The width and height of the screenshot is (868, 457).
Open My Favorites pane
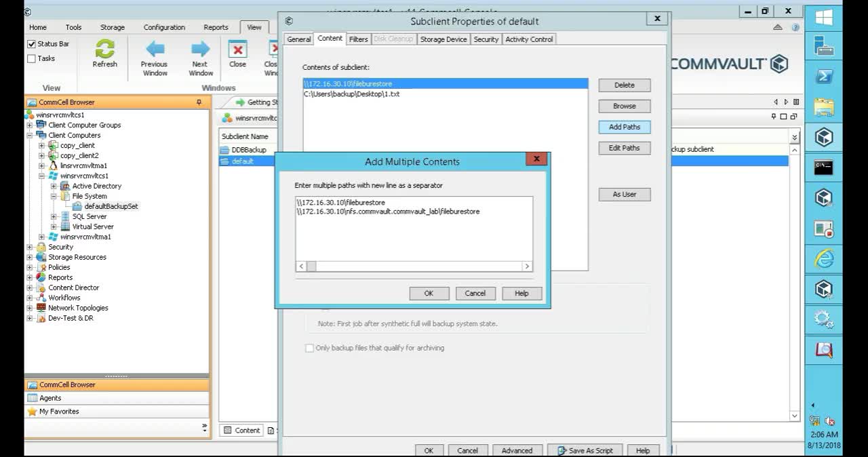117,412
